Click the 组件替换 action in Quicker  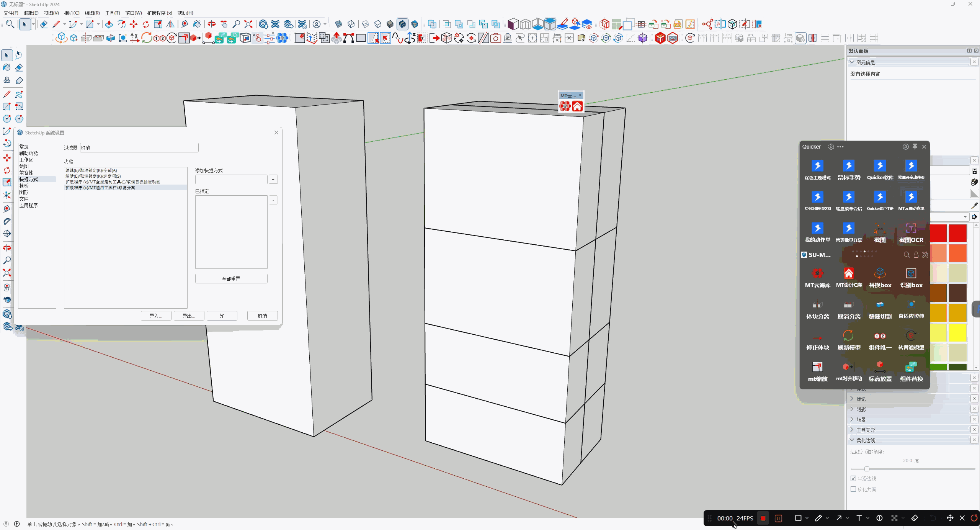point(911,372)
